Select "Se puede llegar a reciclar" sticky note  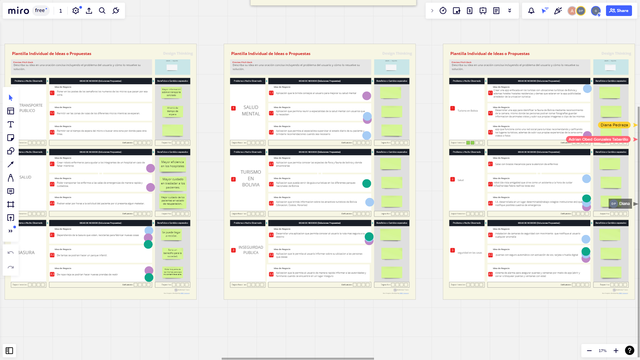point(172,234)
